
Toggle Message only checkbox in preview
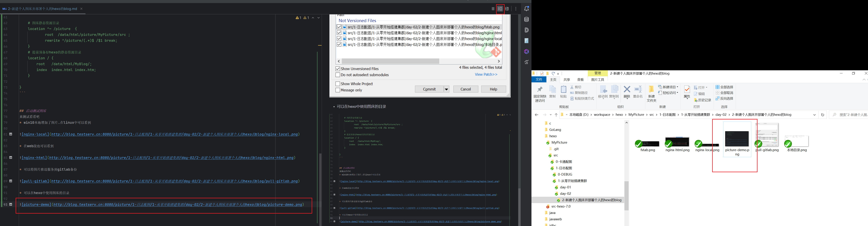pyautogui.click(x=338, y=90)
